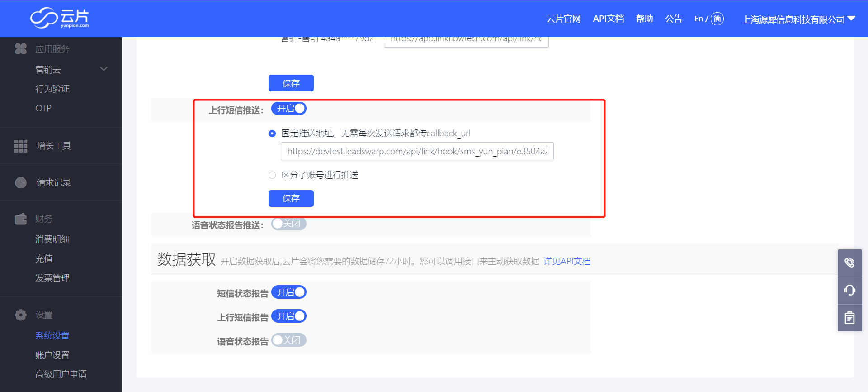Disable the 短信状态报告 data toggle
The image size is (868, 392).
point(289,292)
